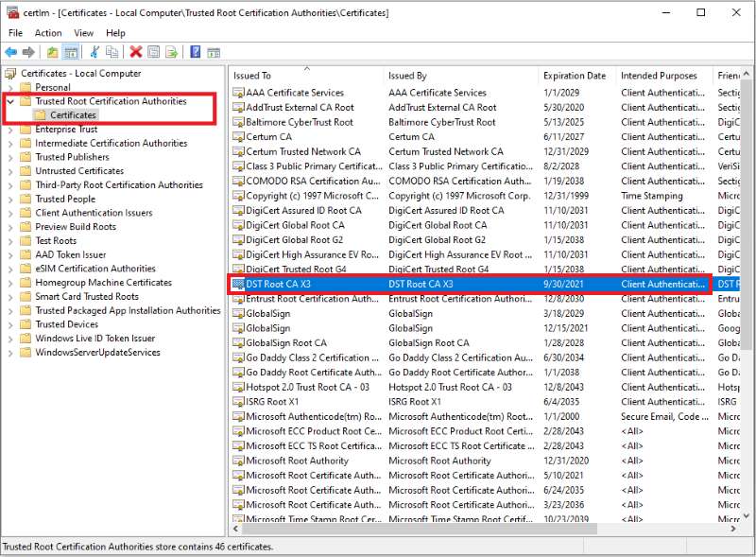Toggle the Show/Hide Action Pane icon

(214, 52)
